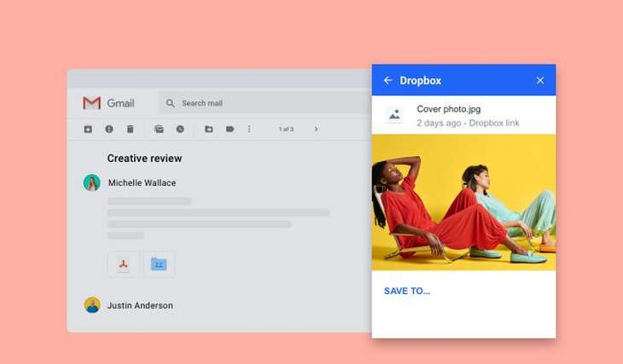Go back using Dropbox panel arrow
Viewport: 623px width, 364px height.
click(387, 80)
